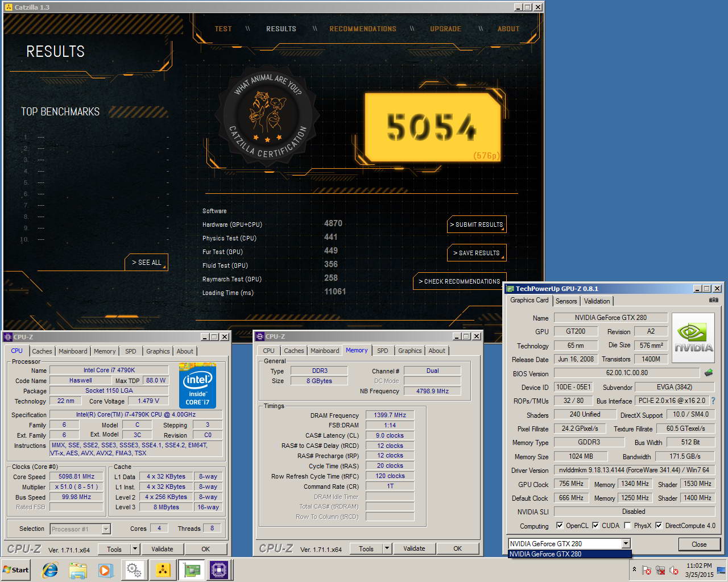Open the ABOUT tab in Catzilla
This screenshot has width=728, height=582.
coord(508,28)
